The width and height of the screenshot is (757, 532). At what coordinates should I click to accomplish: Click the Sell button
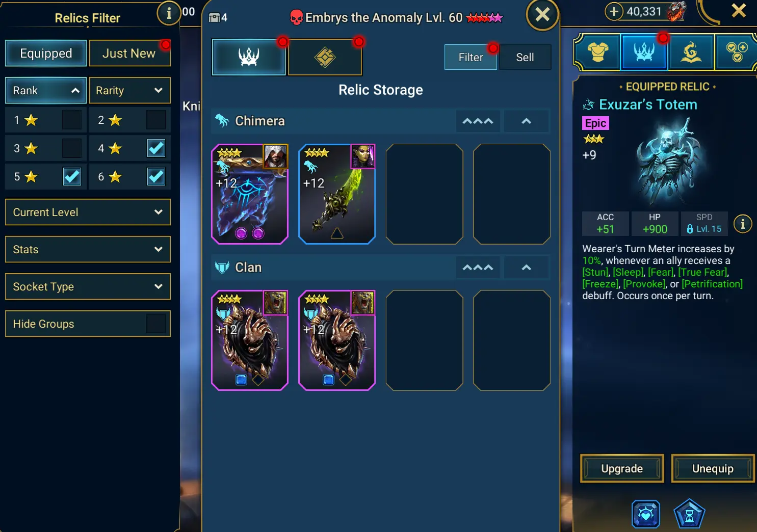coord(525,57)
